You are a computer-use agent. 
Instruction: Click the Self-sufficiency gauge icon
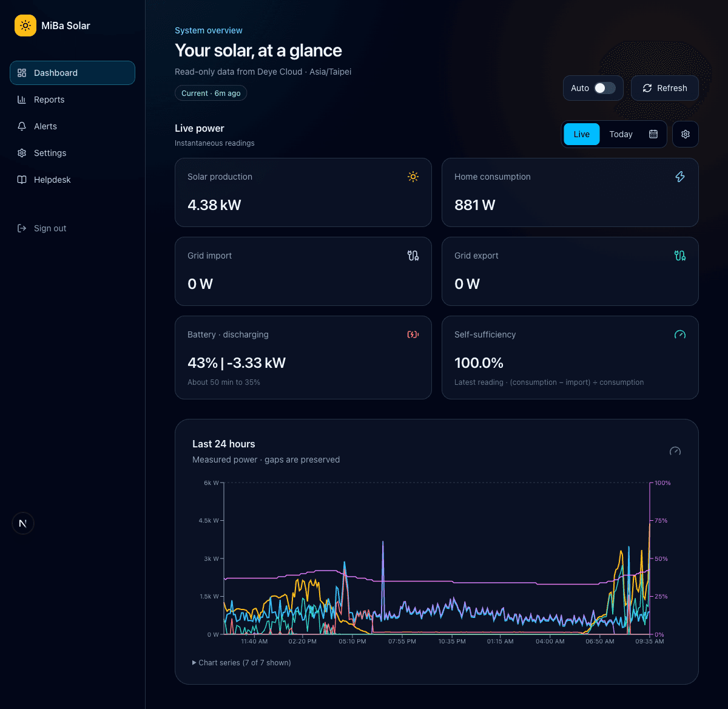click(x=680, y=334)
